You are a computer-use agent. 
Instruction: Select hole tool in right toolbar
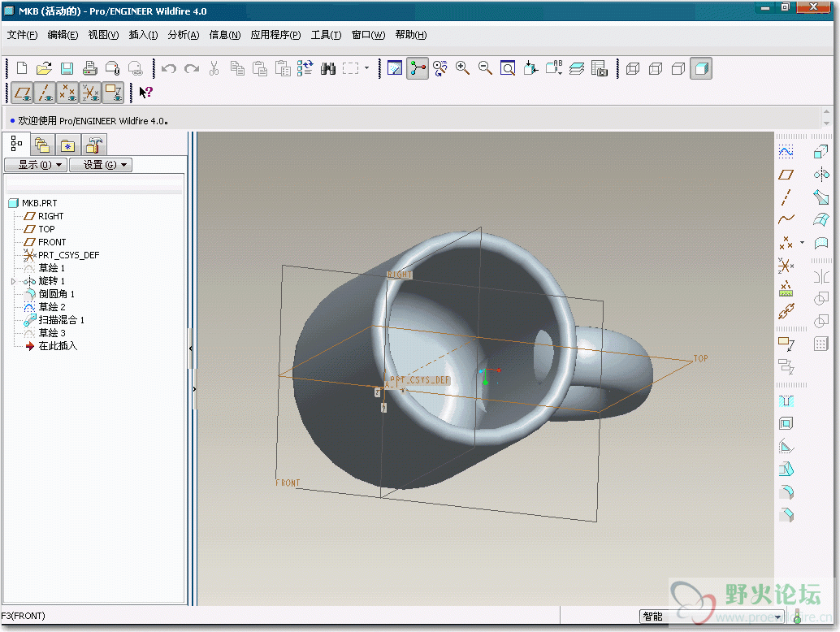pos(786,401)
